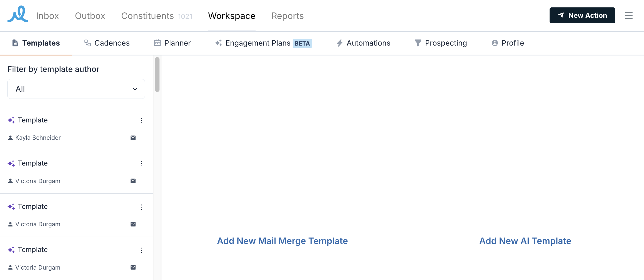Click the 1021 constituents count

pos(185,17)
